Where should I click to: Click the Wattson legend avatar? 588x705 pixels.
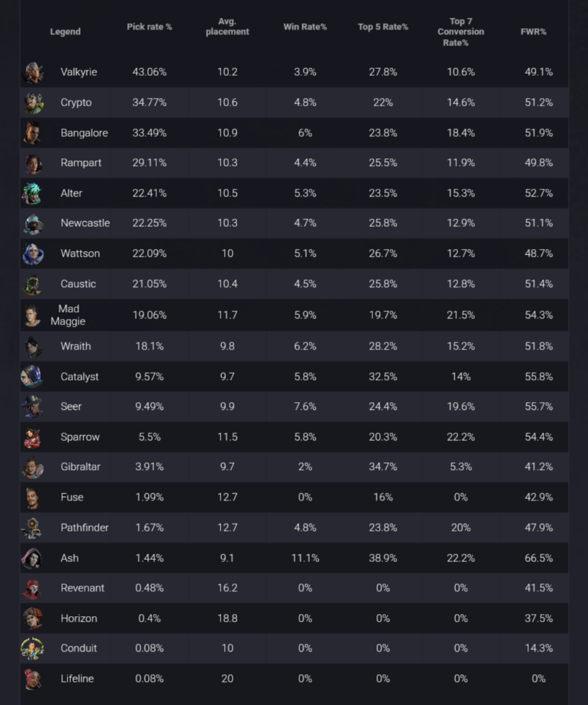coord(32,253)
